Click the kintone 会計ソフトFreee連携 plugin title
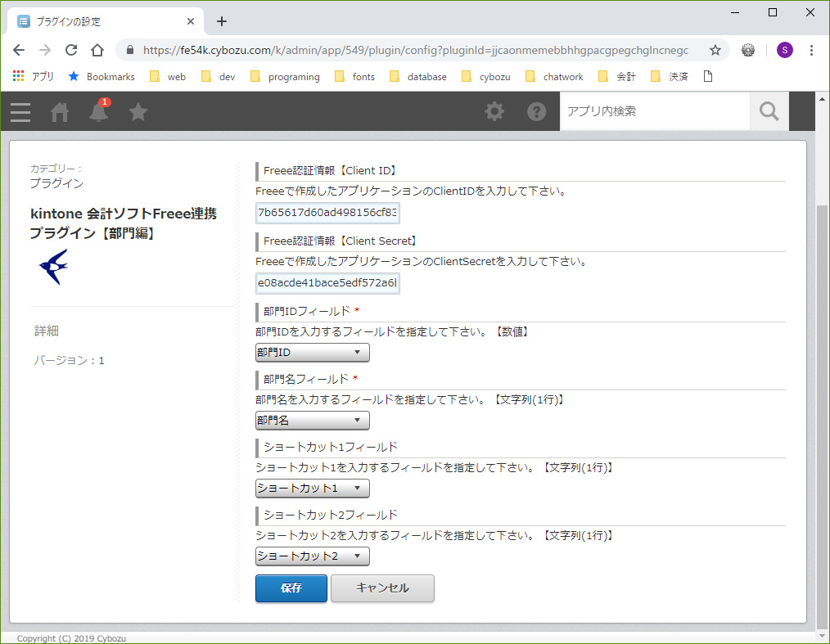The height and width of the screenshot is (644, 830). pyautogui.click(x=124, y=223)
